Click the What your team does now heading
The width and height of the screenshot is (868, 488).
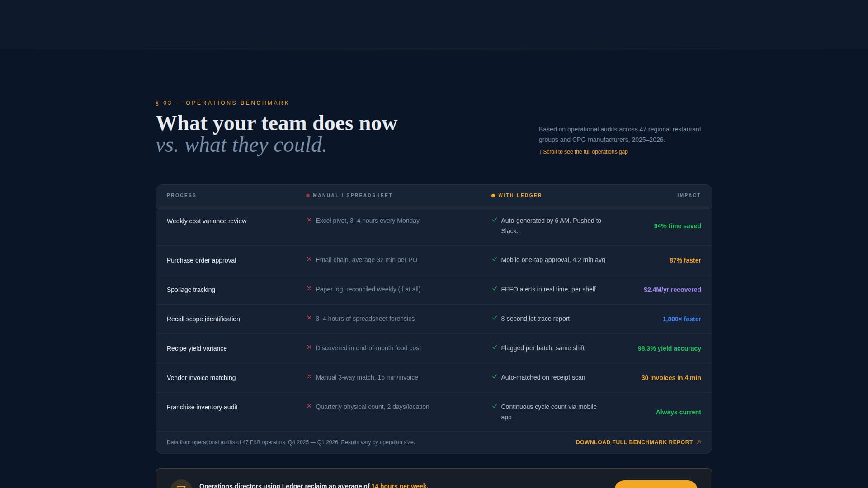point(276,123)
